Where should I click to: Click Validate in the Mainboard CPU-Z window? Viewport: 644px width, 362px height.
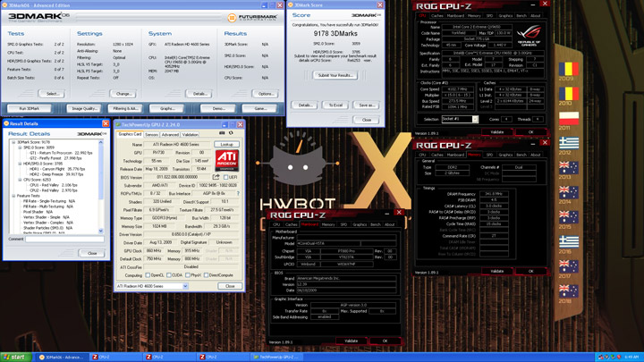click(352, 341)
